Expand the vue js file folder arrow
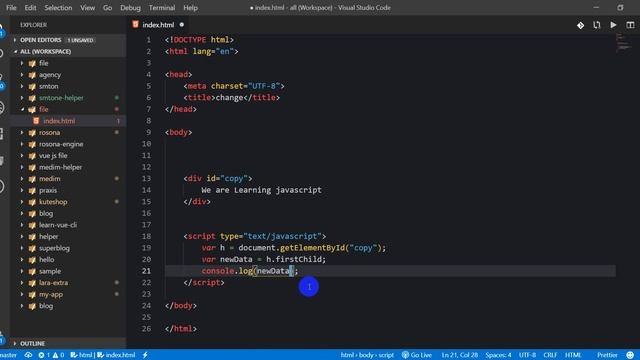The height and width of the screenshot is (360, 640). click(x=22, y=156)
